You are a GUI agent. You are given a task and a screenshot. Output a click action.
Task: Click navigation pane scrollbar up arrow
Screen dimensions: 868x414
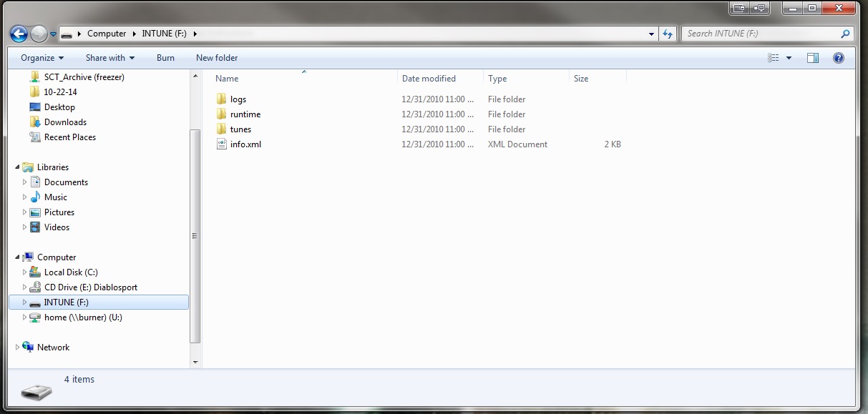196,75
